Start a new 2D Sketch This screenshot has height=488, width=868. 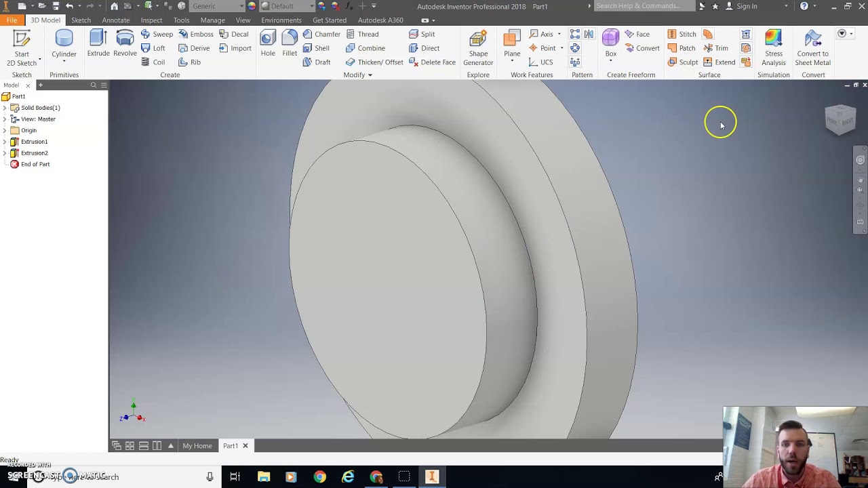point(22,47)
